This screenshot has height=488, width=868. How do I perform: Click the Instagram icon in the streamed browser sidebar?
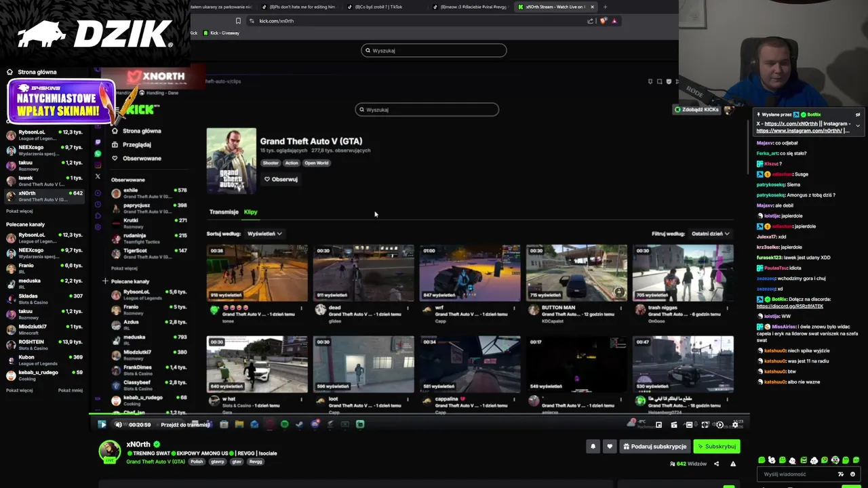pyautogui.click(x=98, y=165)
